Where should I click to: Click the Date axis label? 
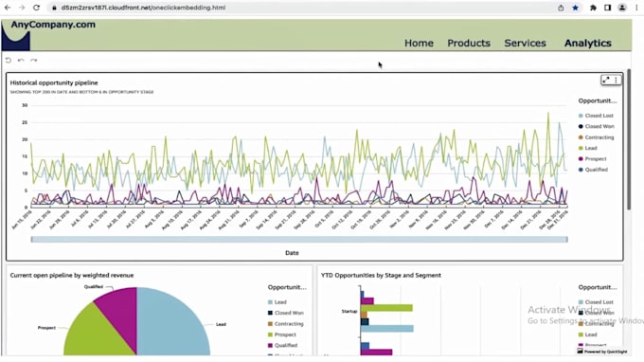pyautogui.click(x=292, y=253)
